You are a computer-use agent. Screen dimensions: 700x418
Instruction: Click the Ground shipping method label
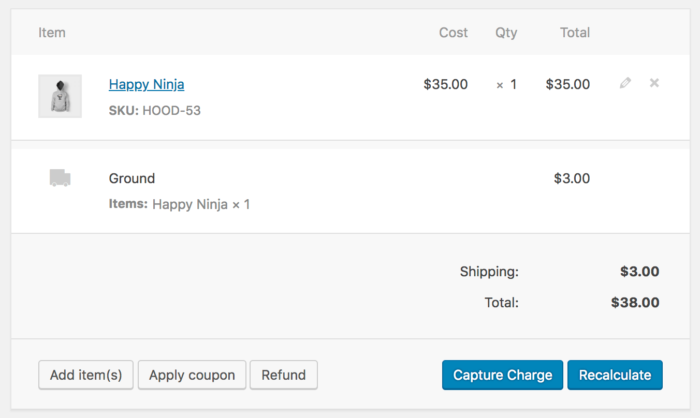pos(132,178)
